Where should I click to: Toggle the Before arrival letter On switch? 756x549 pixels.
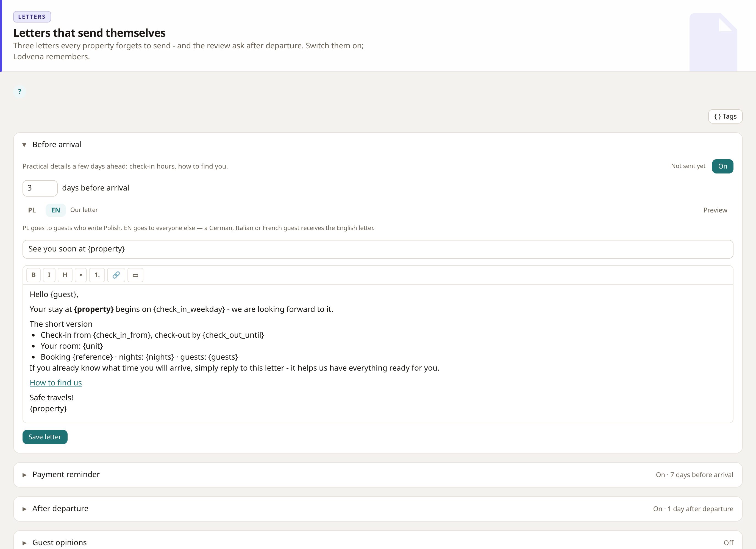point(722,166)
